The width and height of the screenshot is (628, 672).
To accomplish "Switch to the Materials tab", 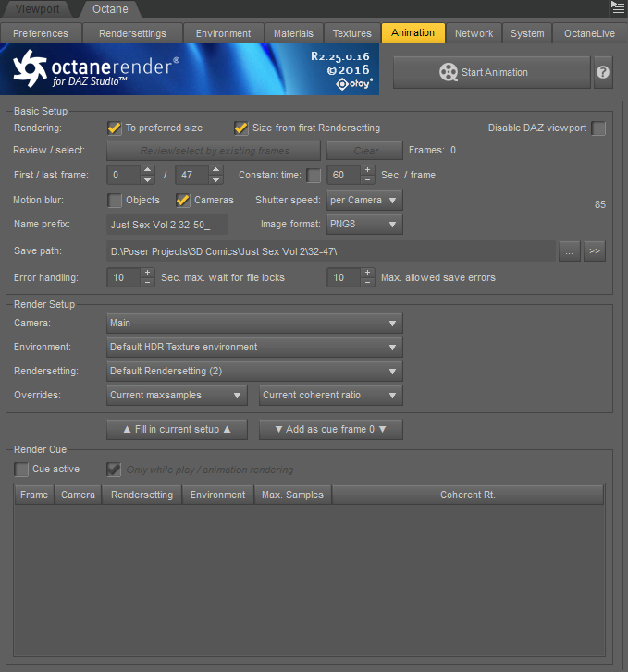I will [x=293, y=33].
